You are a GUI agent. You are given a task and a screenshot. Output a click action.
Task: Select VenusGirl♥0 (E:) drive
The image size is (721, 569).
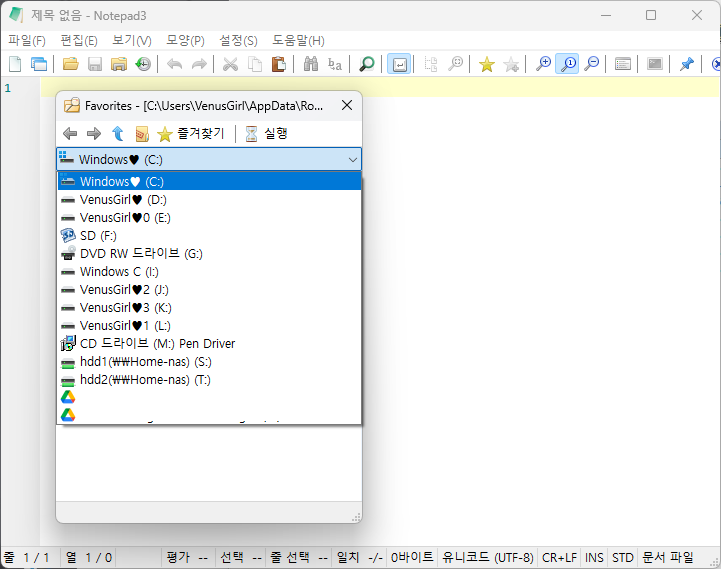209,218
